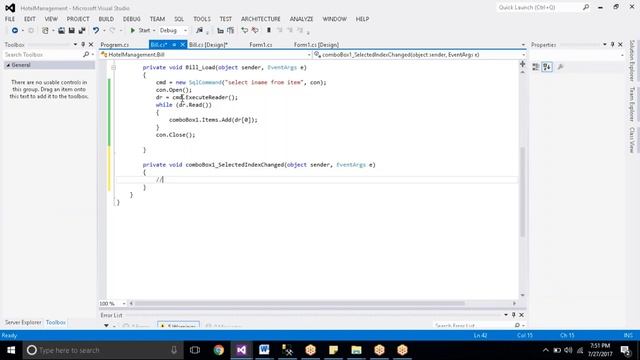The image size is (640, 360).
Task: Open the Action Center notification icon
Action: pos(625,350)
